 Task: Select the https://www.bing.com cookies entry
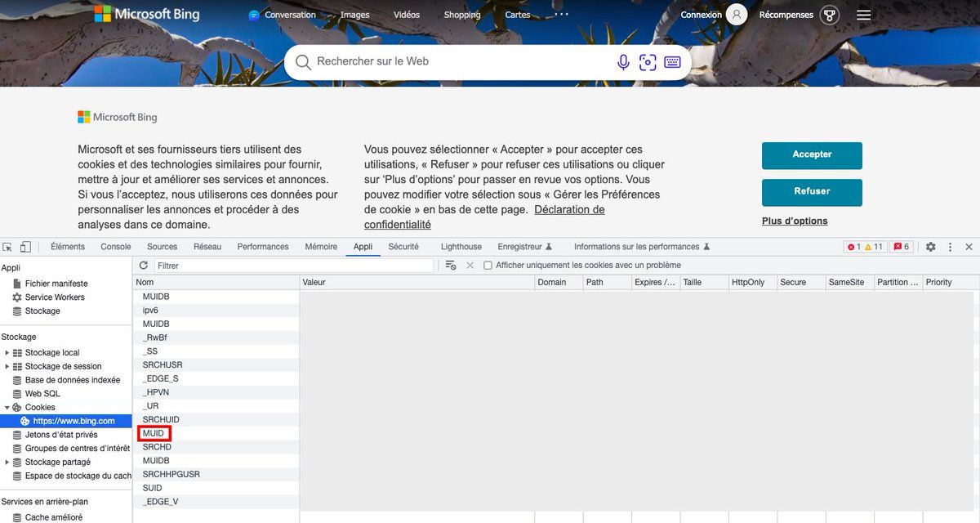(68, 422)
